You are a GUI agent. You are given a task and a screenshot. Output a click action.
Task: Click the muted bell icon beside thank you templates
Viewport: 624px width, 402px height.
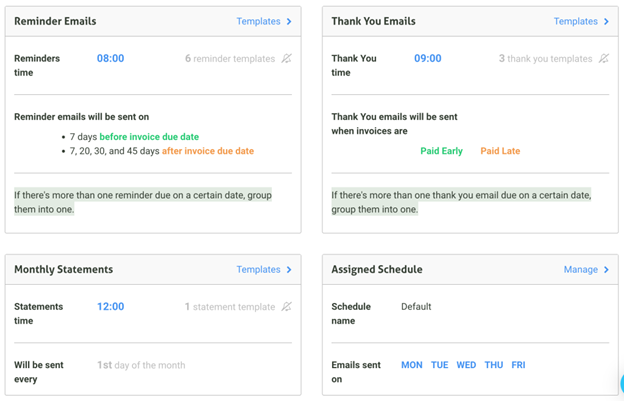click(x=604, y=59)
